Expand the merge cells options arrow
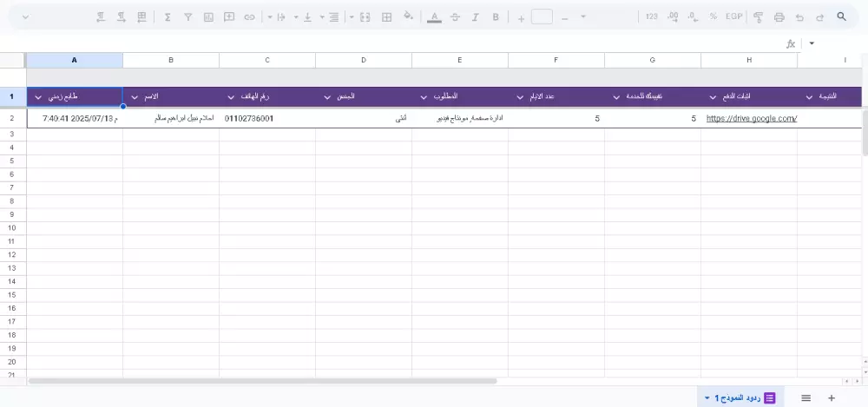The width and height of the screenshot is (868, 407). 352,17
